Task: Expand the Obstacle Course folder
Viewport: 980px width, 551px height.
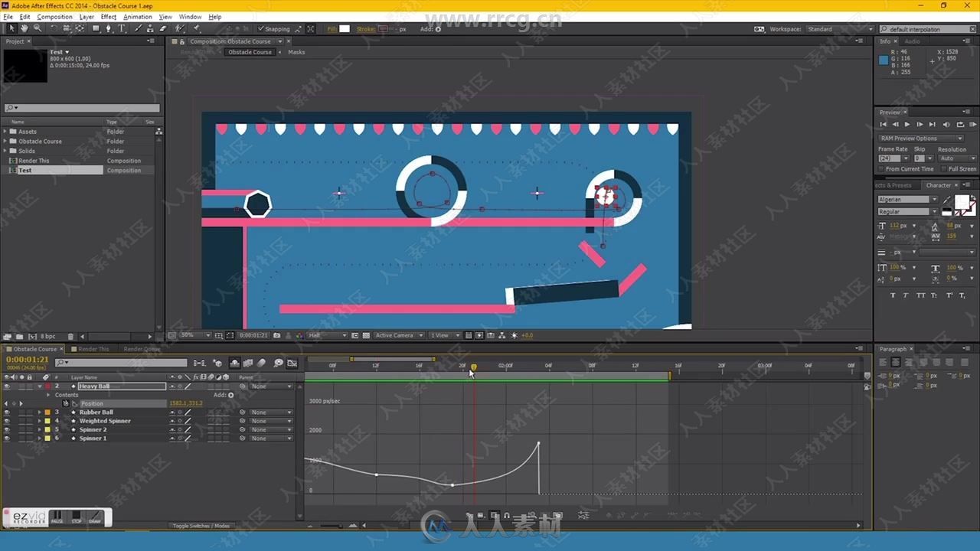Action: [x=5, y=142]
